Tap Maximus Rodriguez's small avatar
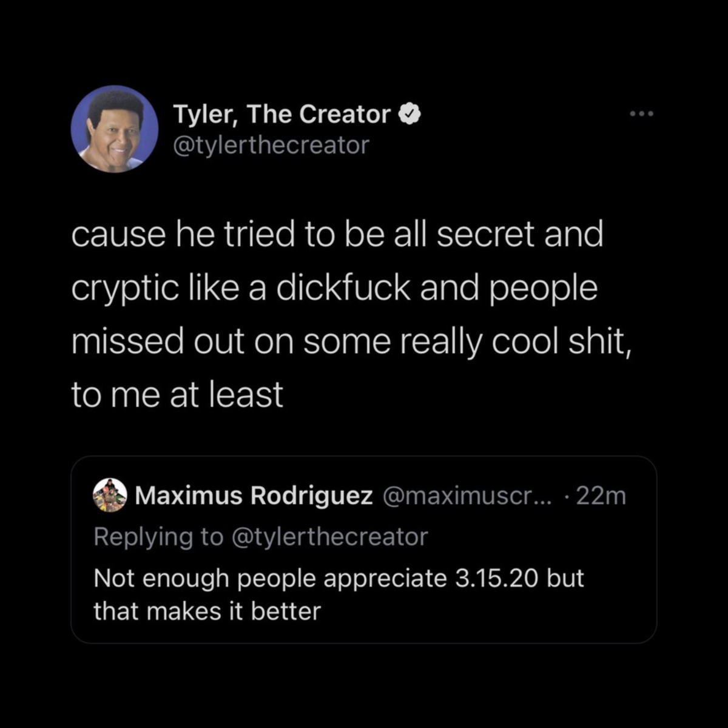 pyautogui.click(x=110, y=496)
